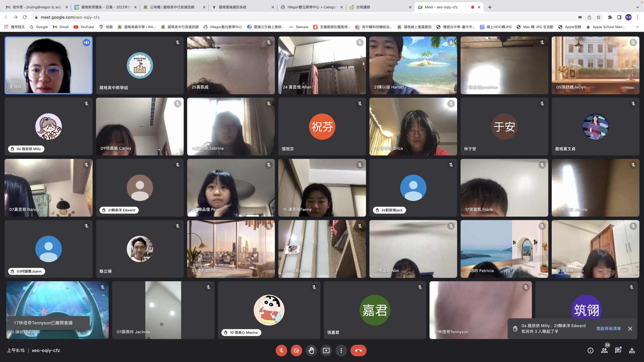Open the tab search dropdown arrow
This screenshot has height=362, width=644.
[x=637, y=7]
